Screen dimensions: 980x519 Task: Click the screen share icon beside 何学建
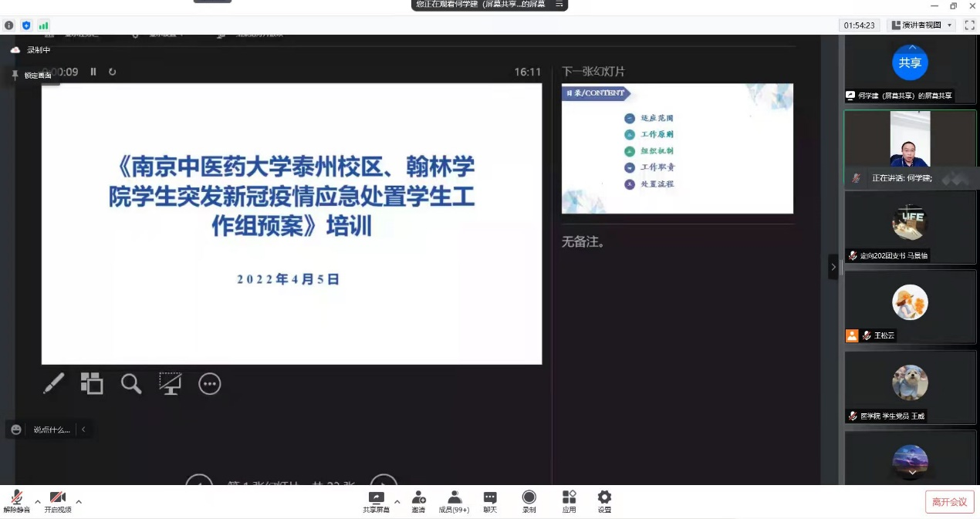(x=850, y=96)
